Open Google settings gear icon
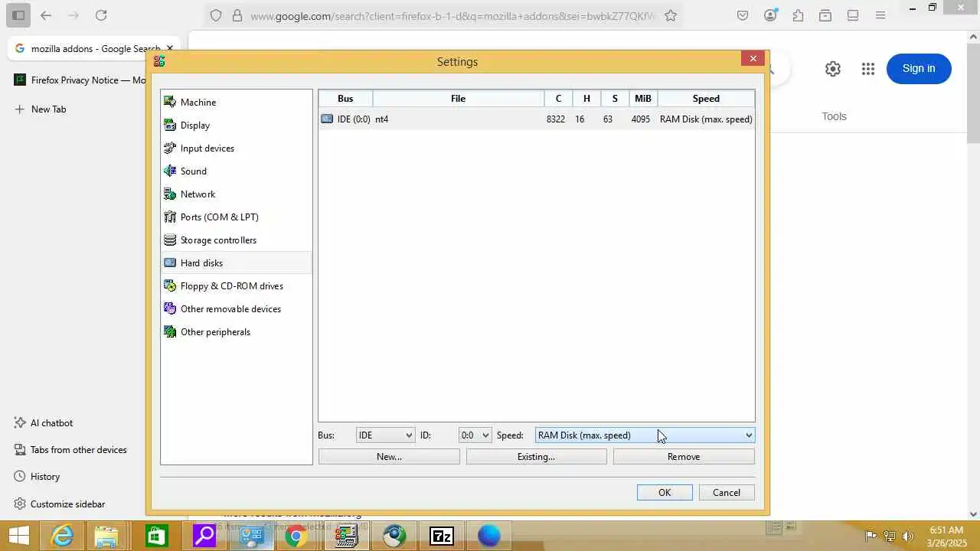 tap(833, 69)
